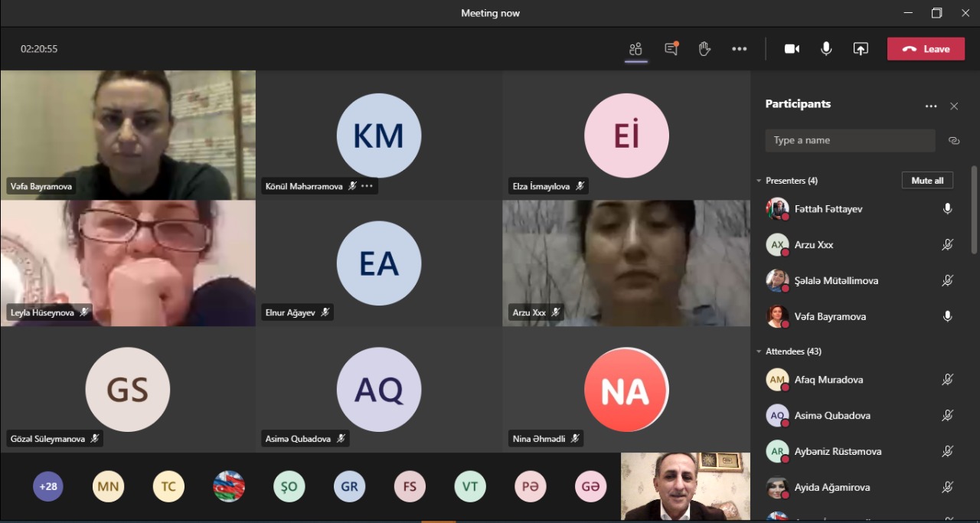Click Arzu Xxx's video tile
This screenshot has width=980, height=523.
pyautogui.click(x=626, y=263)
